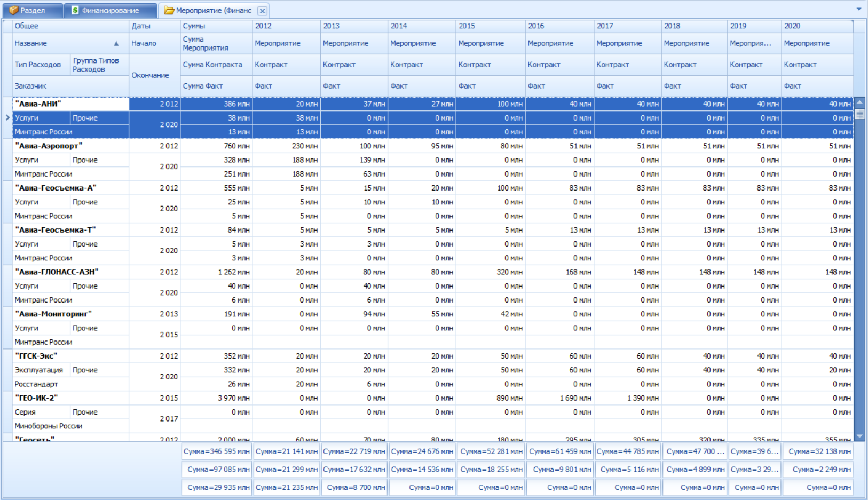Select the "Авиа-АНИ" row name

[70, 104]
